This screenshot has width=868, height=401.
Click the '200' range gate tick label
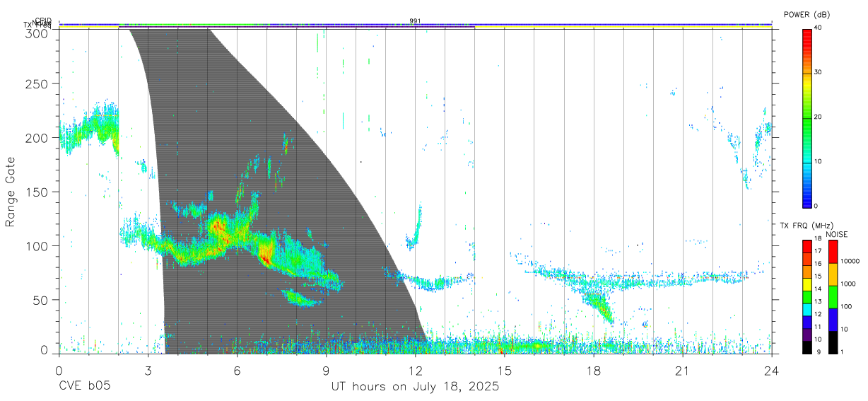tap(38, 138)
